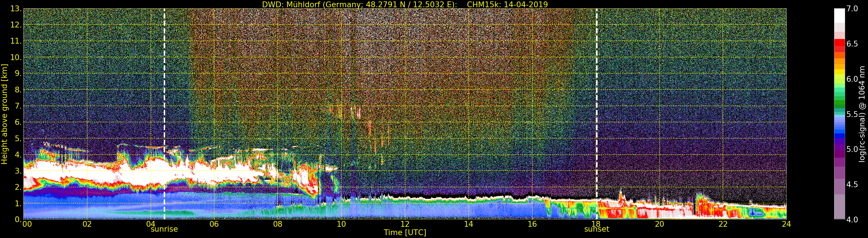
Task: Click the height tick label '9.'
Action: pos(18,73)
